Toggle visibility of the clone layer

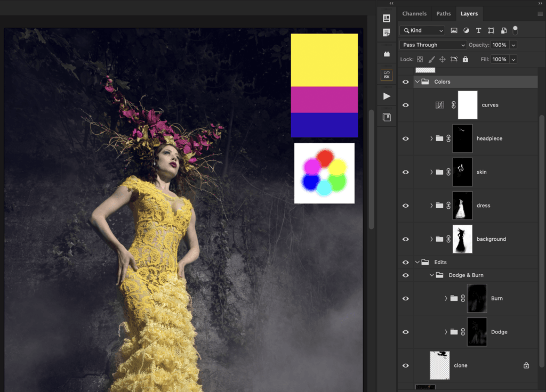tap(406, 365)
